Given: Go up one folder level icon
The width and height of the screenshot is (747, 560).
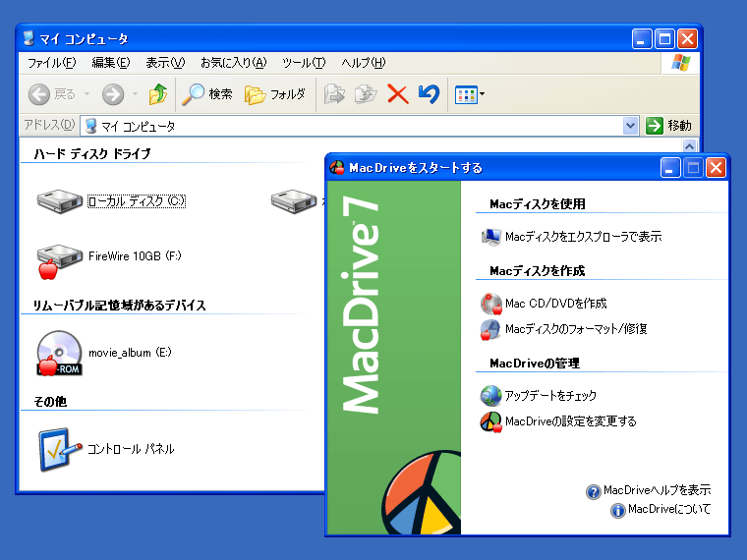Looking at the screenshot, I should pyautogui.click(x=157, y=93).
